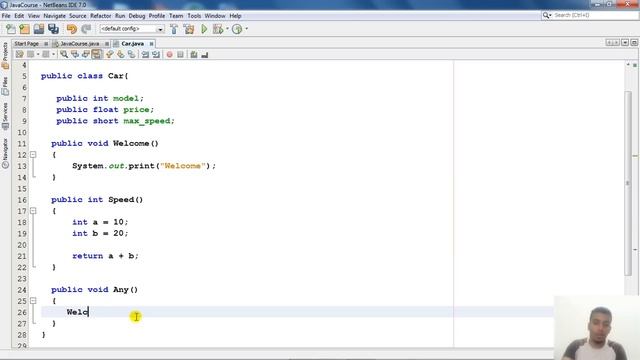Open the default config combo box
This screenshot has height=360, width=640.
tap(132, 29)
